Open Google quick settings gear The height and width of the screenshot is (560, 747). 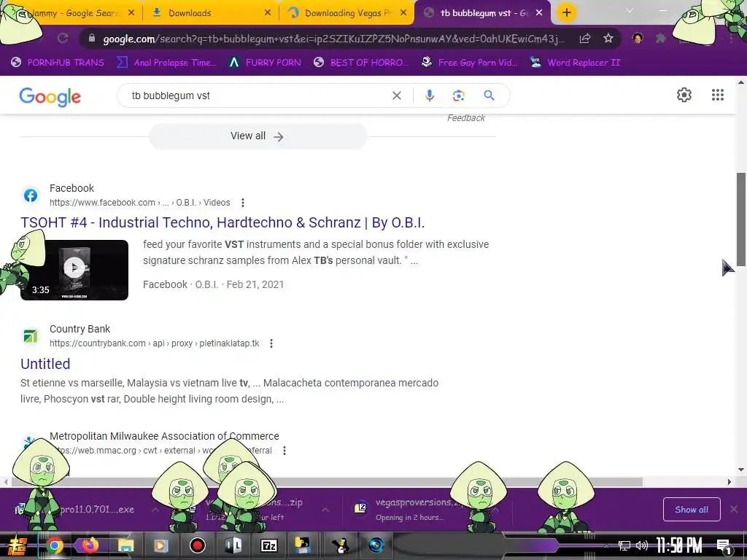[x=684, y=95]
